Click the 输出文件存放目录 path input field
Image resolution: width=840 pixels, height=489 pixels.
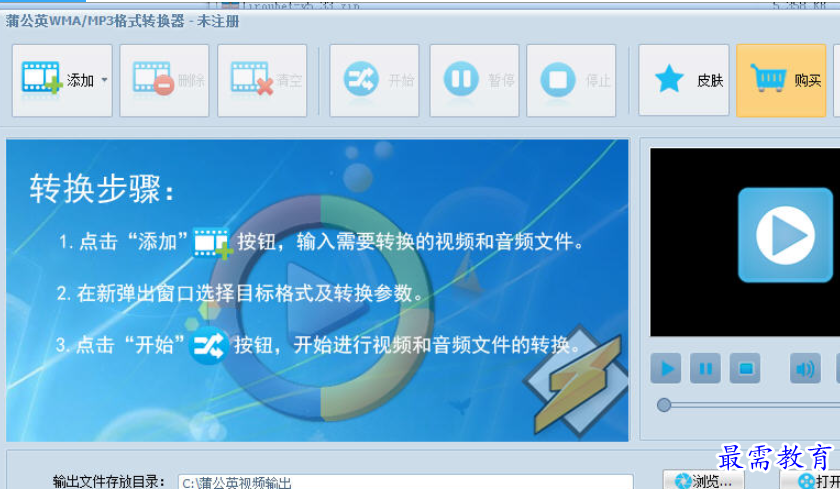click(x=406, y=482)
